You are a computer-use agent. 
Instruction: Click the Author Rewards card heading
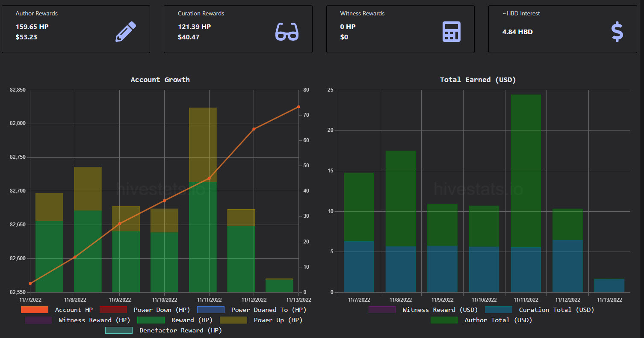tap(37, 13)
